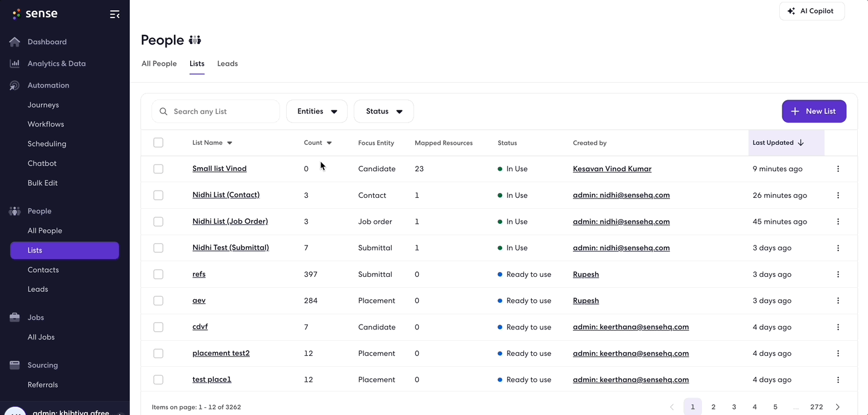Click the Sourcing icon in the sidebar
868x415 pixels.
pos(14,365)
